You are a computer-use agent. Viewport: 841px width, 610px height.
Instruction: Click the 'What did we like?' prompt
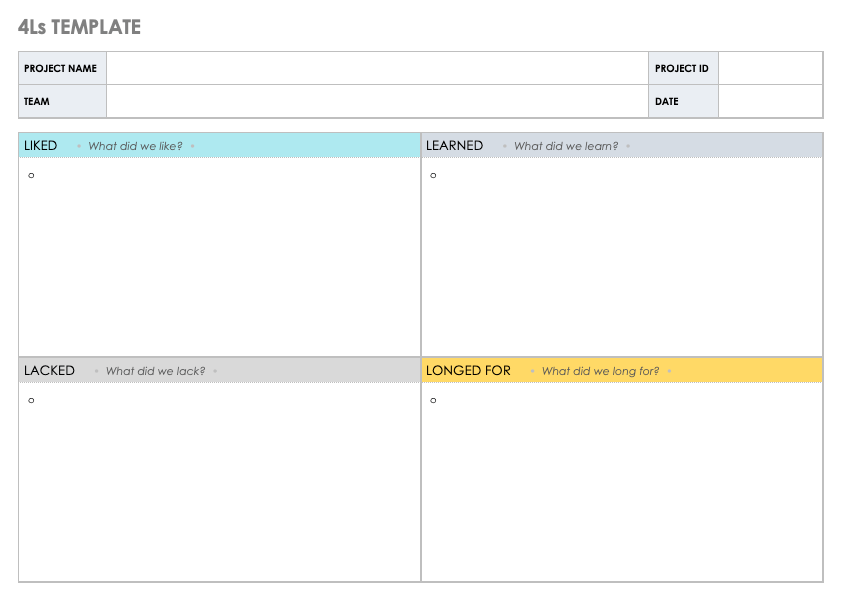pos(135,146)
